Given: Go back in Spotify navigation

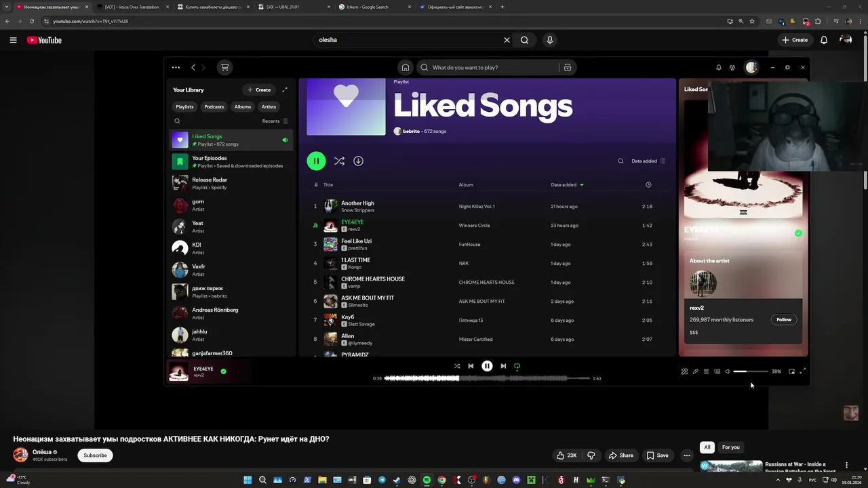Looking at the screenshot, I should [193, 67].
